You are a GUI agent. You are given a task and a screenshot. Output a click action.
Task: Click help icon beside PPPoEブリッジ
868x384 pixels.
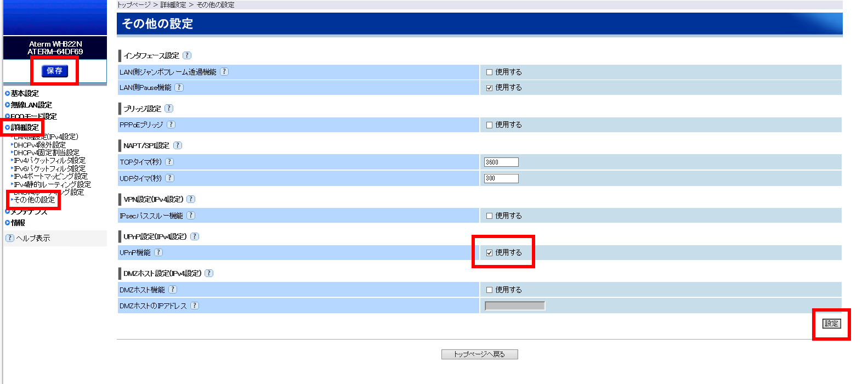coord(171,125)
